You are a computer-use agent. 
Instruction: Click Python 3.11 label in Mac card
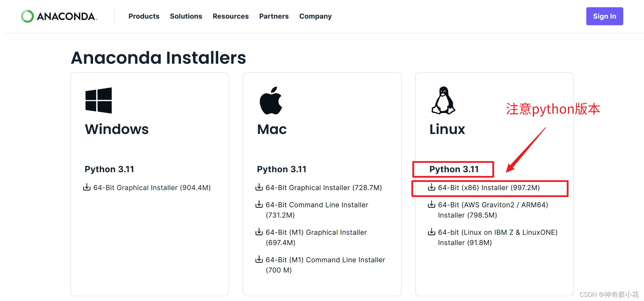pos(282,169)
